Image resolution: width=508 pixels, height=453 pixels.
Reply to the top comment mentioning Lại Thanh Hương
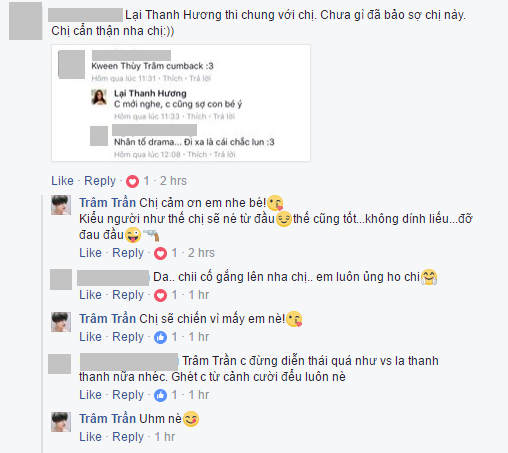tap(100, 181)
